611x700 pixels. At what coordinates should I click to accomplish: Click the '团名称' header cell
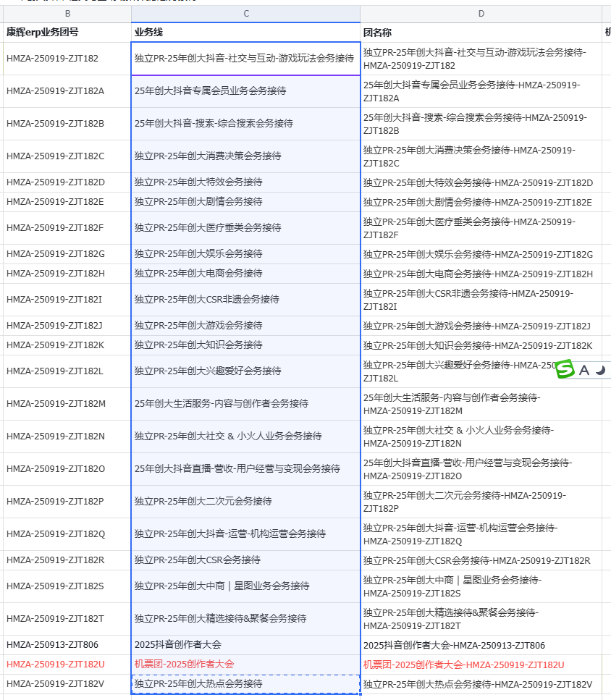pos(481,33)
